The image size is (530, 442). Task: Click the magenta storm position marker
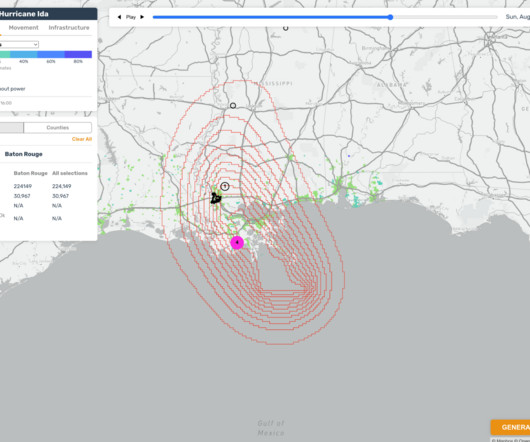(x=237, y=243)
